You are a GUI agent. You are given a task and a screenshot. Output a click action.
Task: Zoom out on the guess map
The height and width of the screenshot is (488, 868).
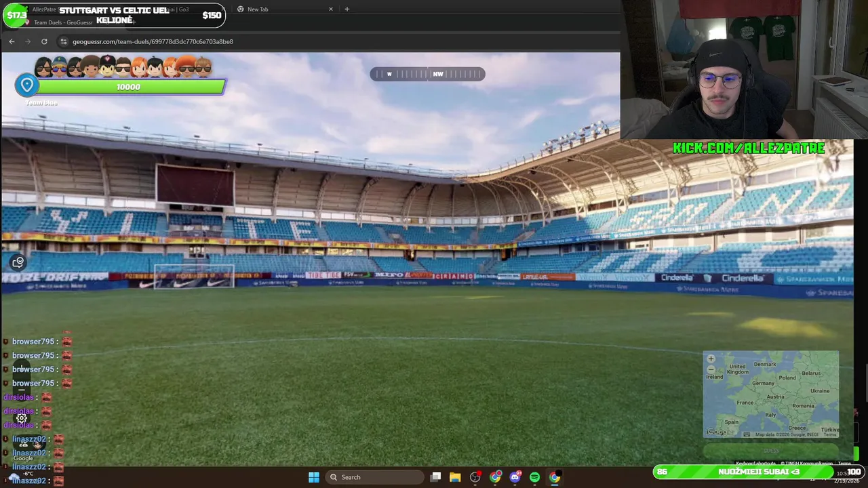(x=711, y=369)
